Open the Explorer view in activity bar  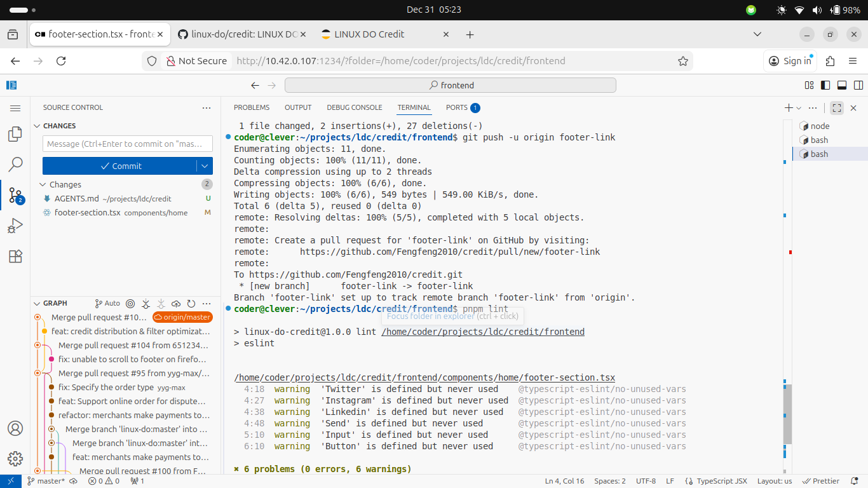click(15, 134)
